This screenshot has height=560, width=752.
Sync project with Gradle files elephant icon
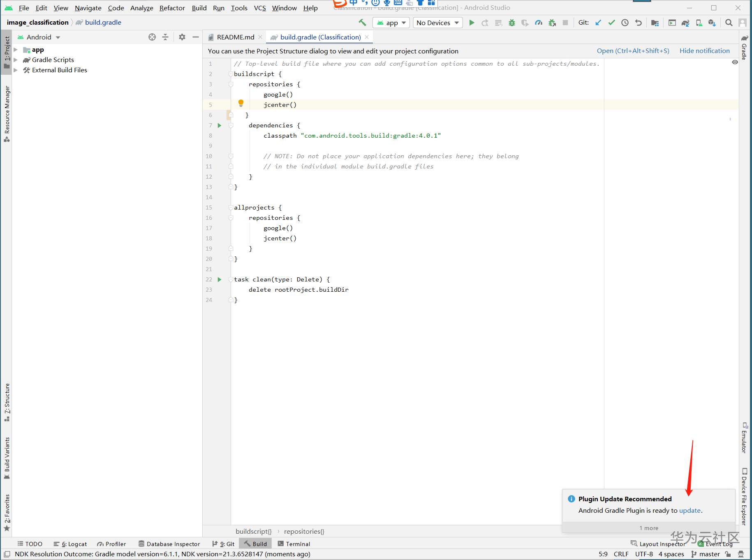pos(685,23)
